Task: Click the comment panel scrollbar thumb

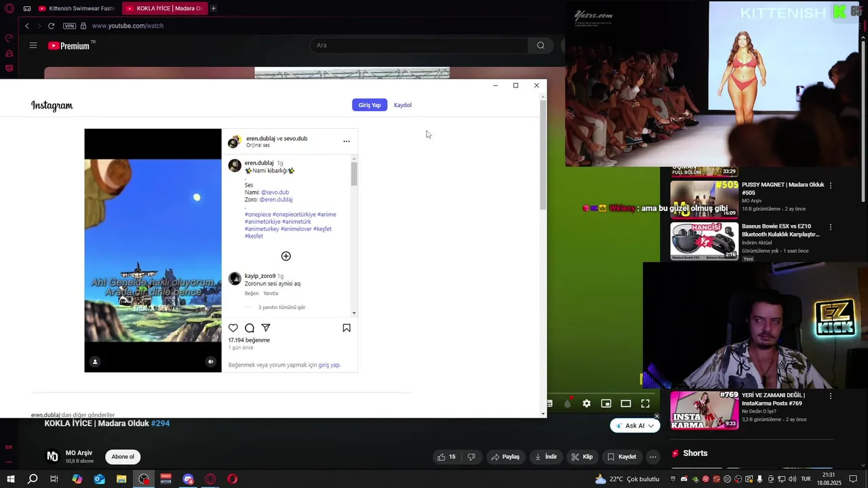Action: [354, 174]
